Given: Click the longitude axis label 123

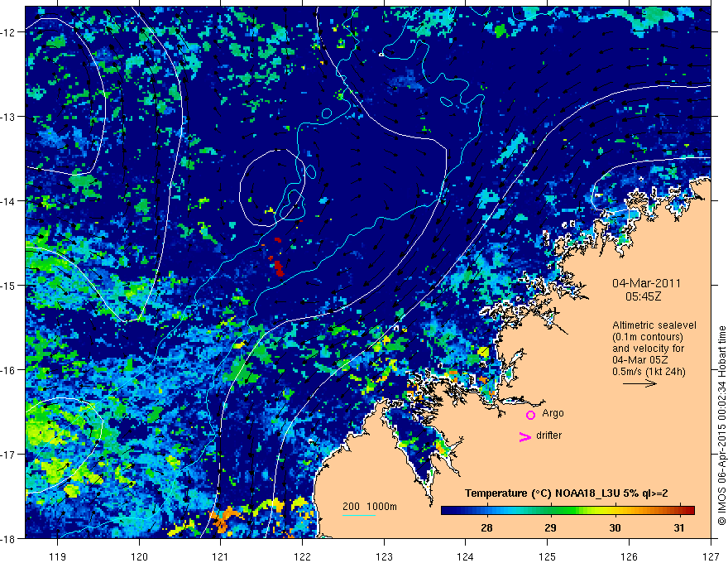Looking at the screenshot, I should (384, 556).
